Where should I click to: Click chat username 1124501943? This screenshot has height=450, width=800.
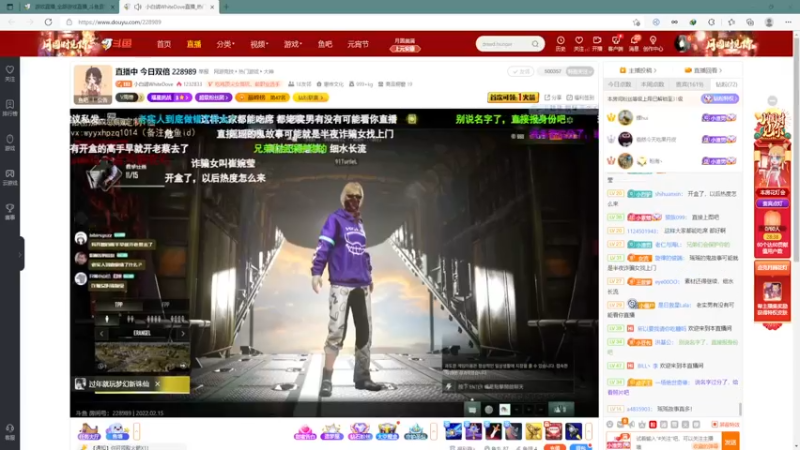(x=643, y=231)
